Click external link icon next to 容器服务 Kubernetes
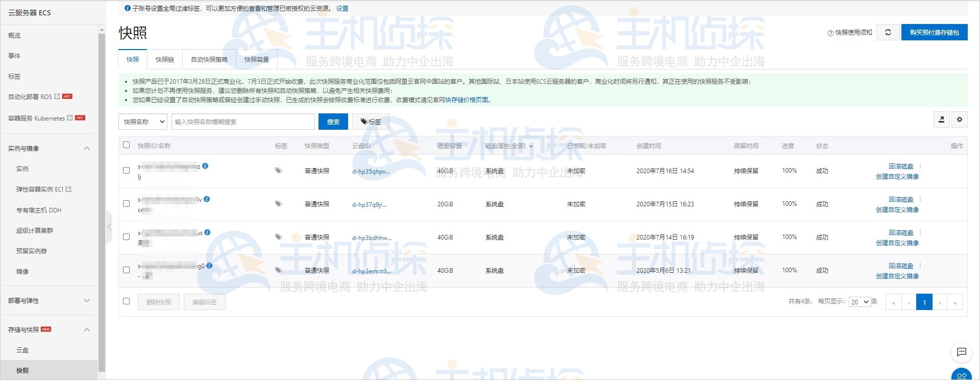 (x=70, y=117)
